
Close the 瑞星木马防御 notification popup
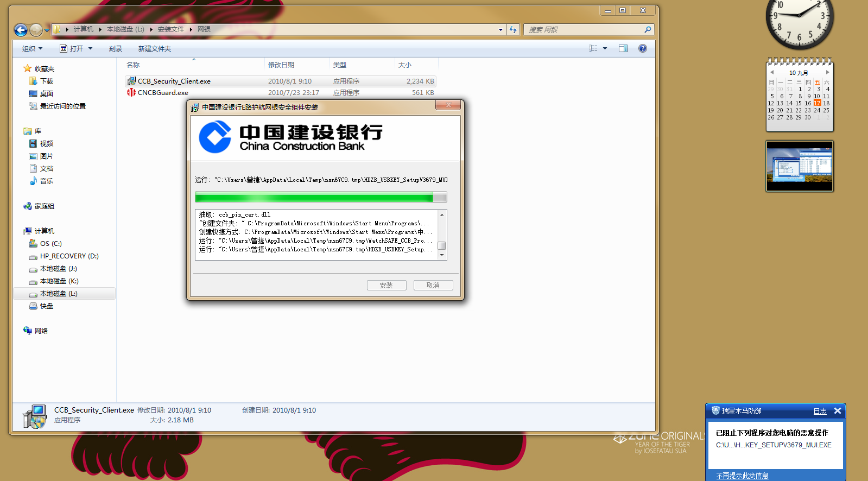[838, 411]
